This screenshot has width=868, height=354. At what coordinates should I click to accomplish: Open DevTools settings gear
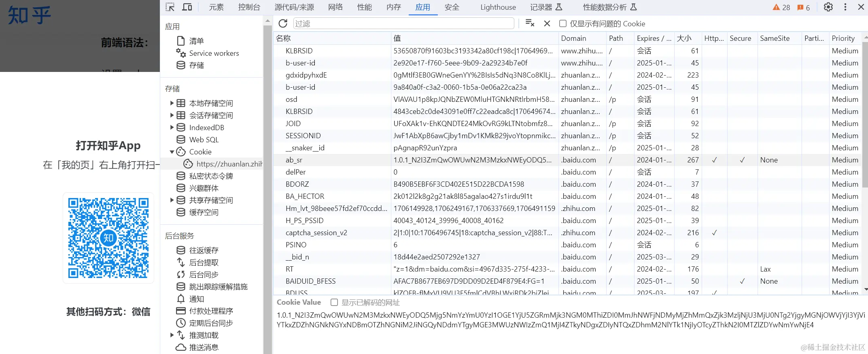(828, 7)
